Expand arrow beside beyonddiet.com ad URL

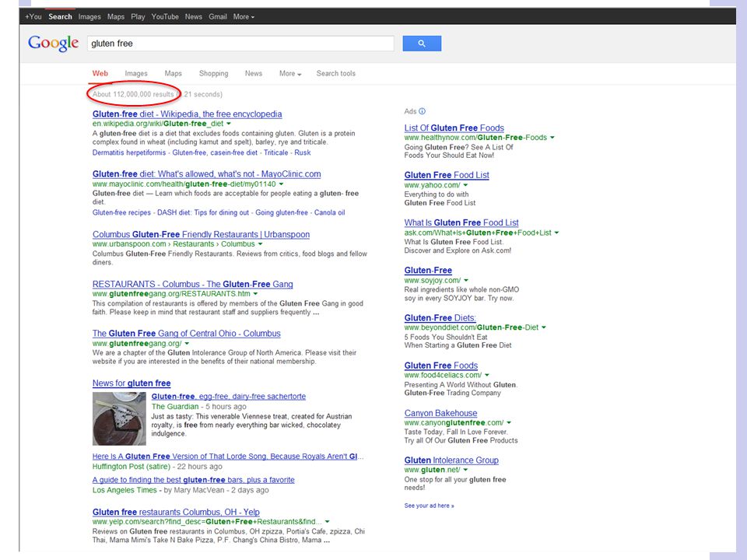pos(544,327)
